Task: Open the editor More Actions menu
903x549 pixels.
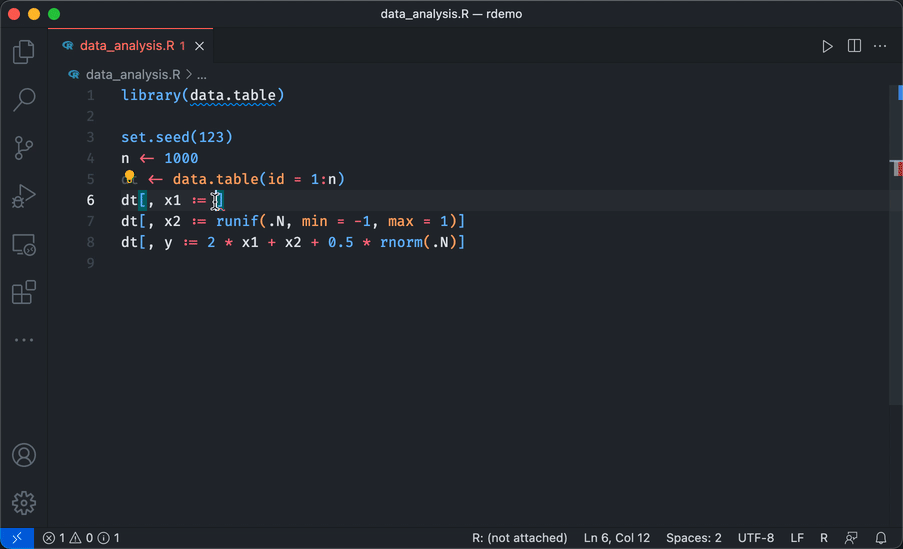Action: point(881,46)
